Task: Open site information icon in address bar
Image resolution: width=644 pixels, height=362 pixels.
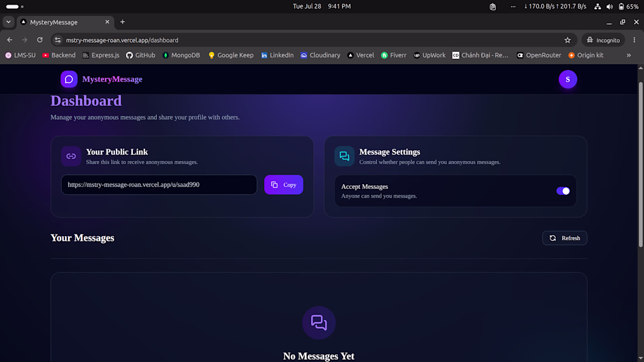Action: tap(58, 40)
